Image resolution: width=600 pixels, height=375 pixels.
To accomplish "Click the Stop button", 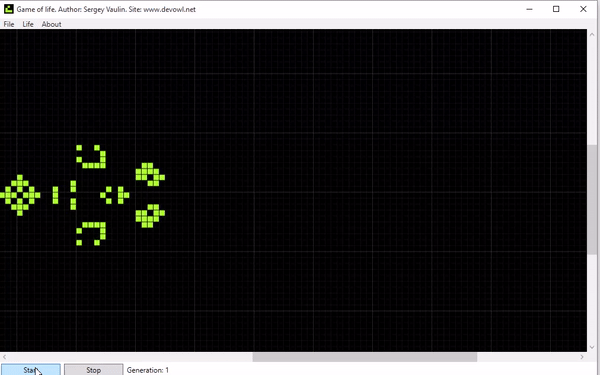I will (x=93, y=370).
